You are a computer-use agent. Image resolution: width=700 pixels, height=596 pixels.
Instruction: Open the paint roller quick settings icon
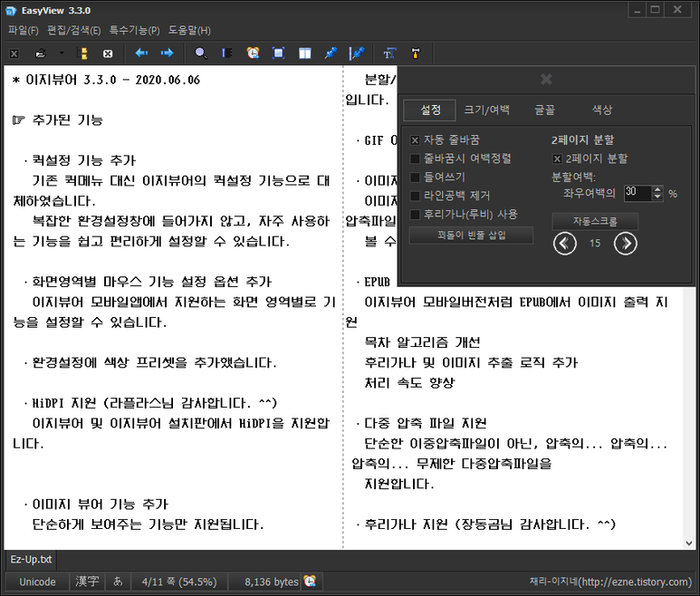[416, 53]
